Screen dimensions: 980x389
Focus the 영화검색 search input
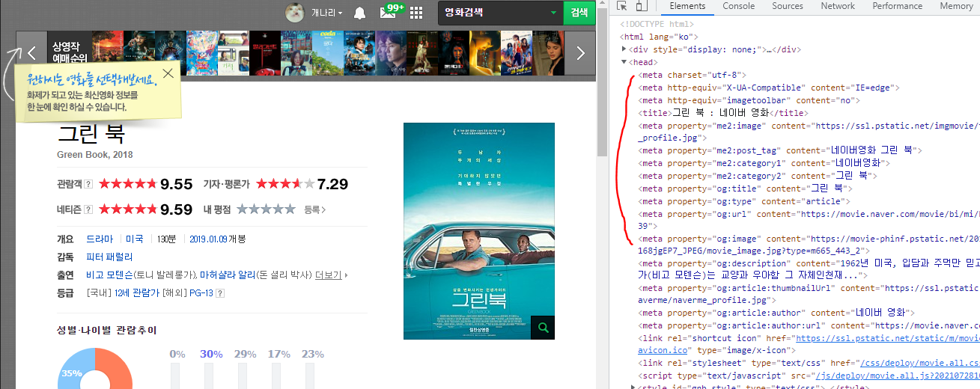click(x=493, y=13)
